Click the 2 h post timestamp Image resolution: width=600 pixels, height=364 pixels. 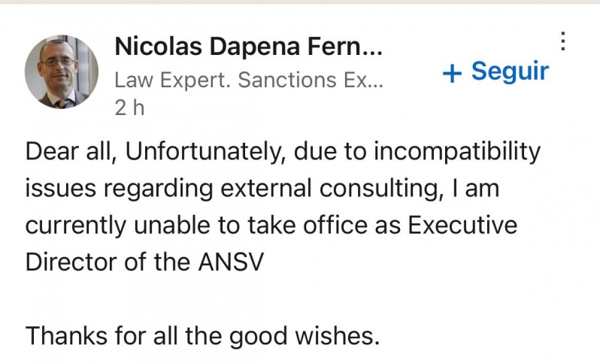[x=129, y=108]
